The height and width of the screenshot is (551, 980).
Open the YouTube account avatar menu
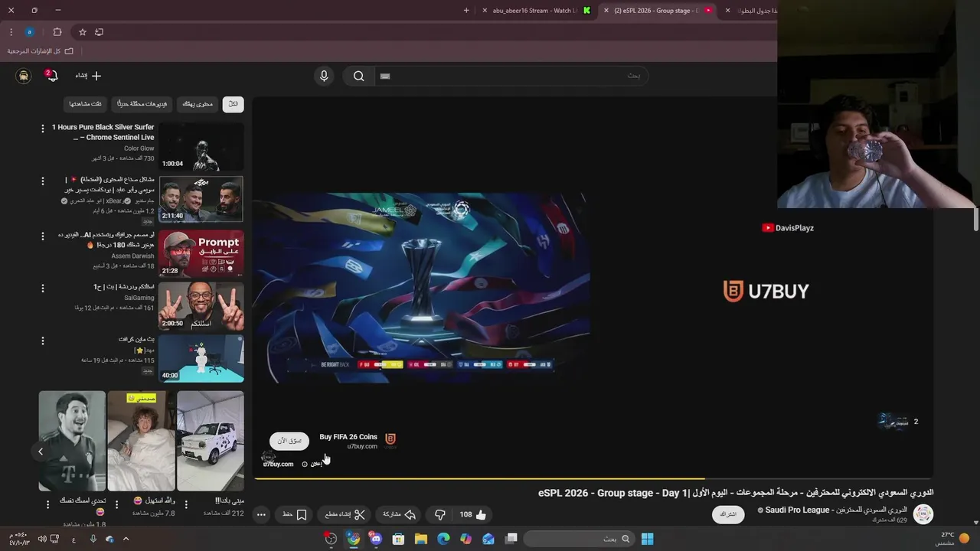[x=24, y=76]
